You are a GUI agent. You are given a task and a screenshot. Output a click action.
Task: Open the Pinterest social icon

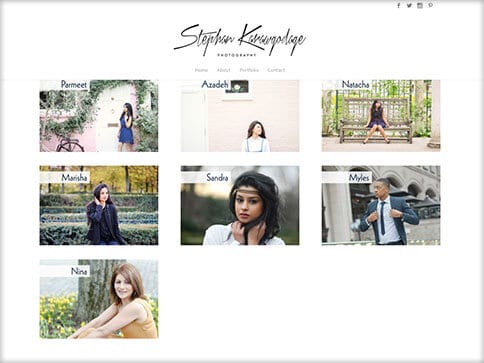coord(431,5)
